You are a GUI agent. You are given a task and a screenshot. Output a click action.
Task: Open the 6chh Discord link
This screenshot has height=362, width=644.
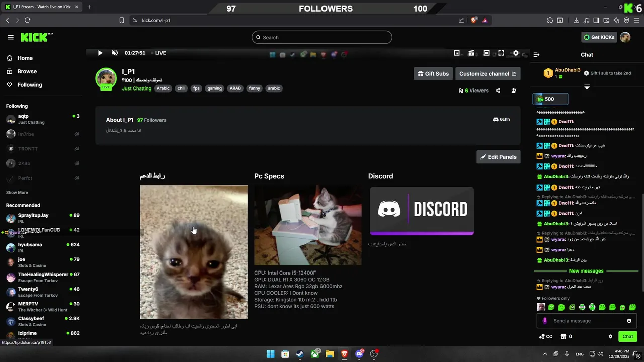[501, 120]
